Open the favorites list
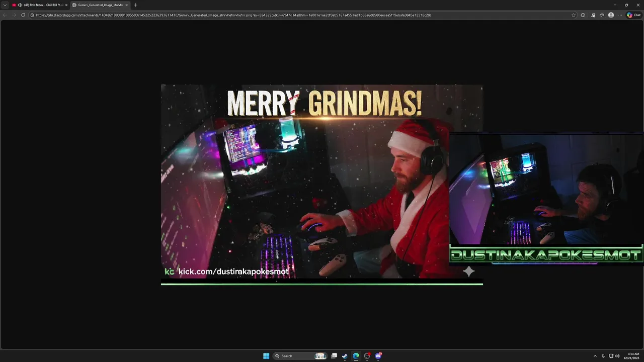 click(602, 15)
